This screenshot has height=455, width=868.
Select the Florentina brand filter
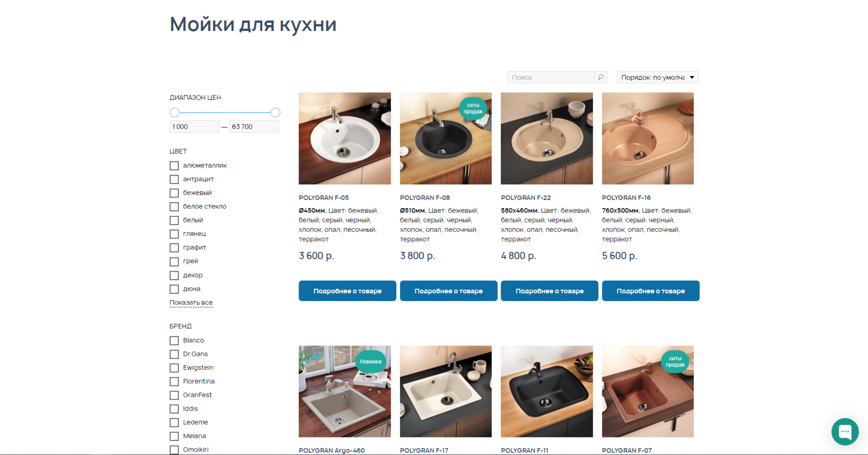pos(174,382)
